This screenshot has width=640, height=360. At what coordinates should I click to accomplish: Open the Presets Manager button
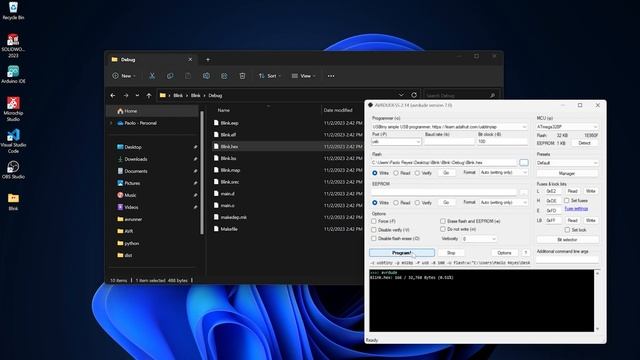tap(567, 173)
